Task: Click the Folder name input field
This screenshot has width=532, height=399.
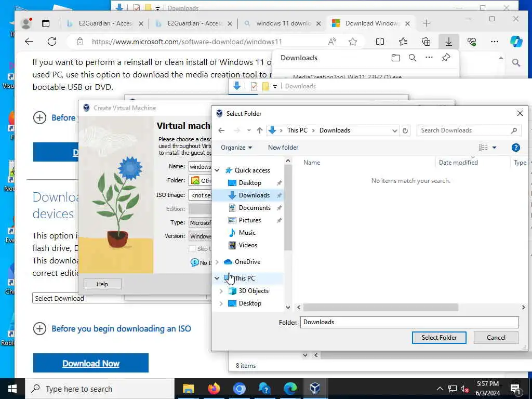Action: [x=409, y=322]
